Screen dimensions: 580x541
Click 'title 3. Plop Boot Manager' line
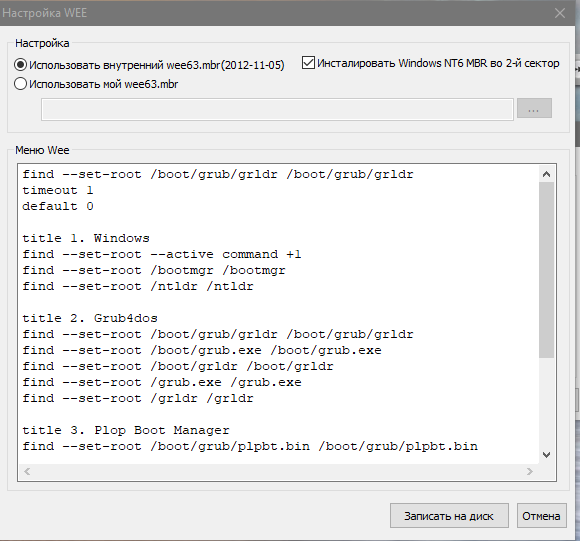pyautogui.click(x=126, y=430)
